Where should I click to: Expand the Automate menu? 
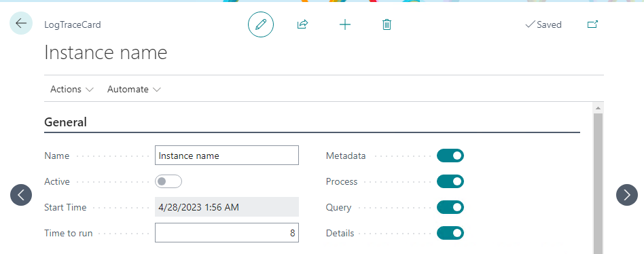[134, 89]
